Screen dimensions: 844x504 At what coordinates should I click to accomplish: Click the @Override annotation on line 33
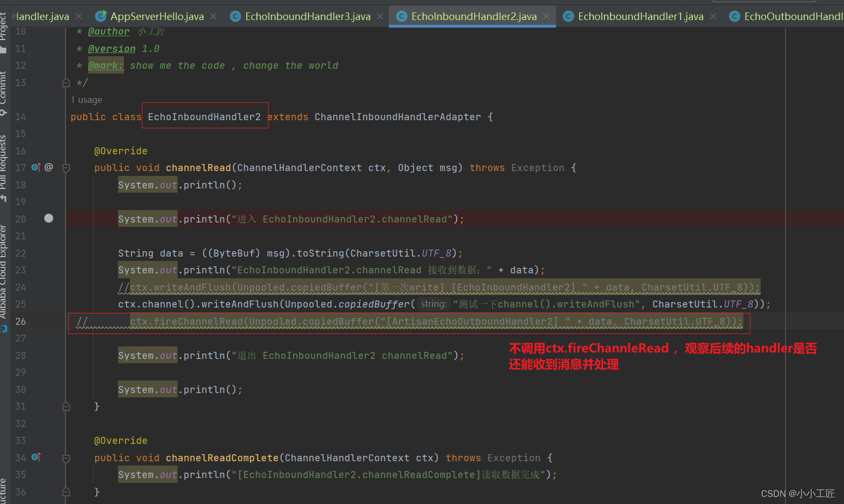point(121,441)
